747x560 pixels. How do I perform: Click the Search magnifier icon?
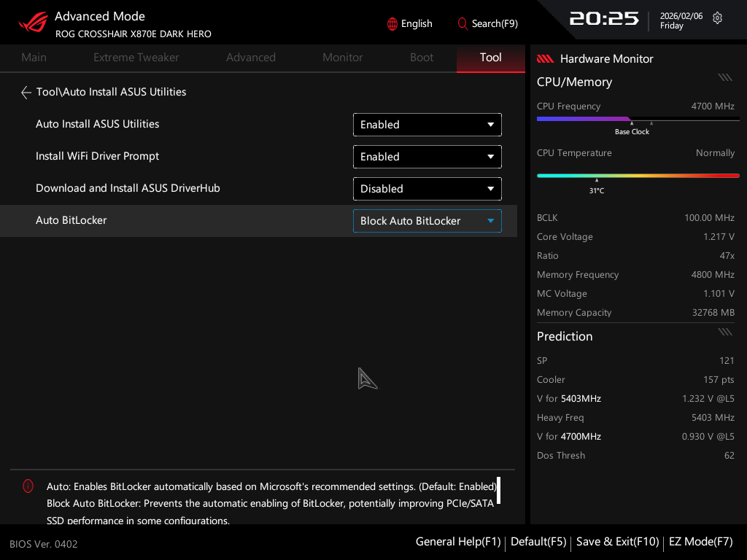pyautogui.click(x=462, y=24)
